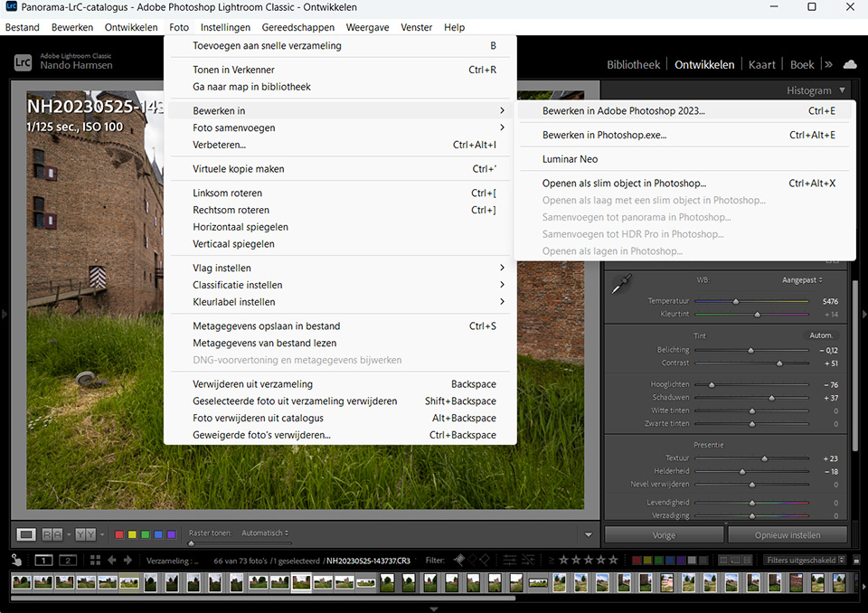
Task: Open the Ontwikkelen menu in menu bar
Action: 131,27
